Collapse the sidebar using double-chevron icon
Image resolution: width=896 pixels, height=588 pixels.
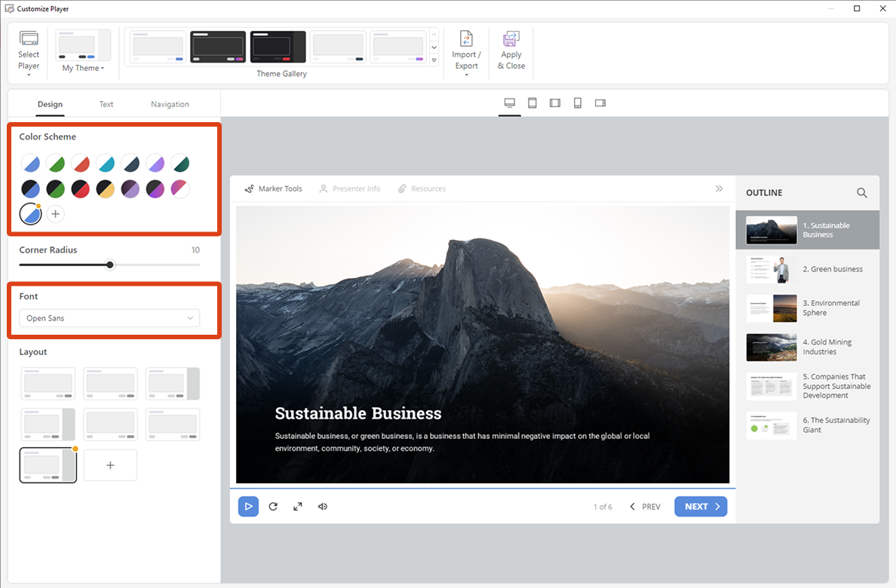click(x=719, y=188)
